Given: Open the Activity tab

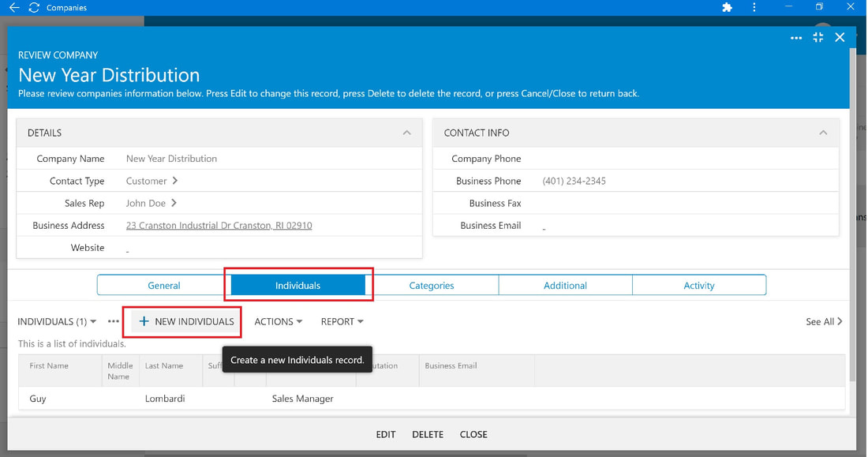Looking at the screenshot, I should pos(699,285).
